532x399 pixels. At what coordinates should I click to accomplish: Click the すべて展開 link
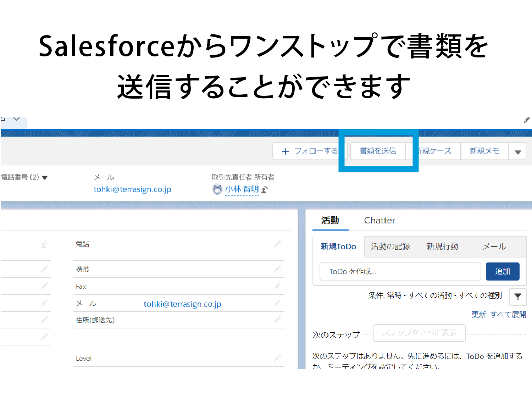pos(508,315)
